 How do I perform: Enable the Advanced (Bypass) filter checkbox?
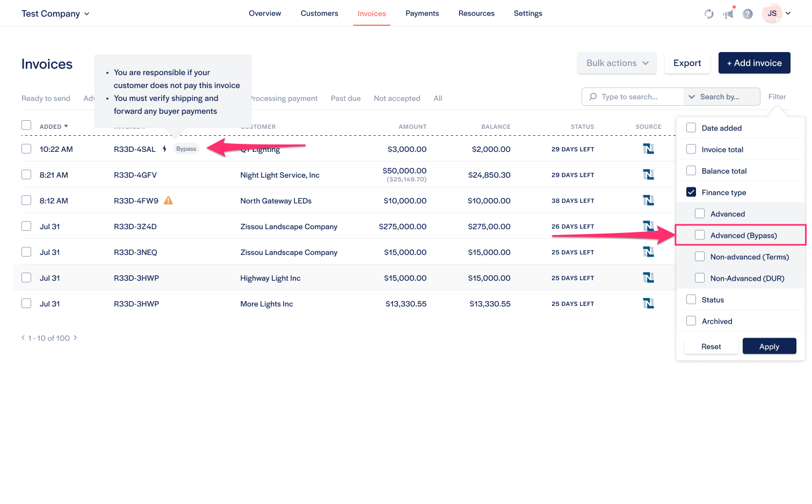click(700, 235)
